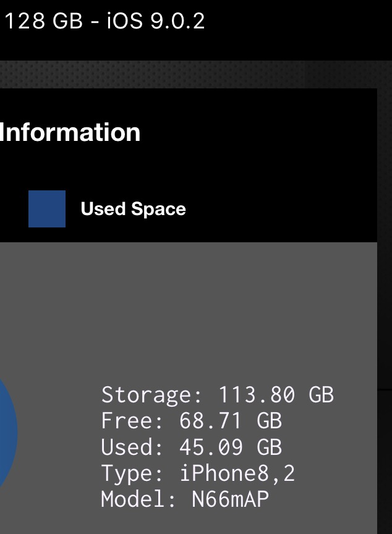The height and width of the screenshot is (534, 392).
Task: Select the N66mAP model value
Action: [x=231, y=499]
